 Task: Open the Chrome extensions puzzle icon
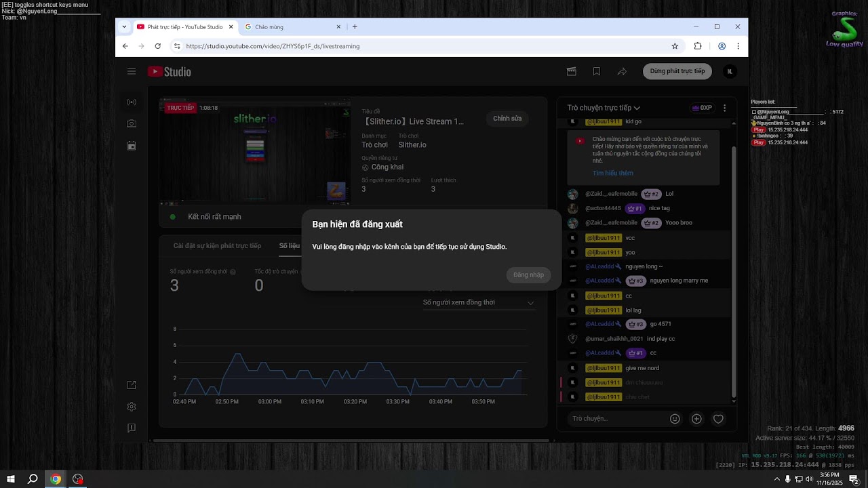pos(698,46)
